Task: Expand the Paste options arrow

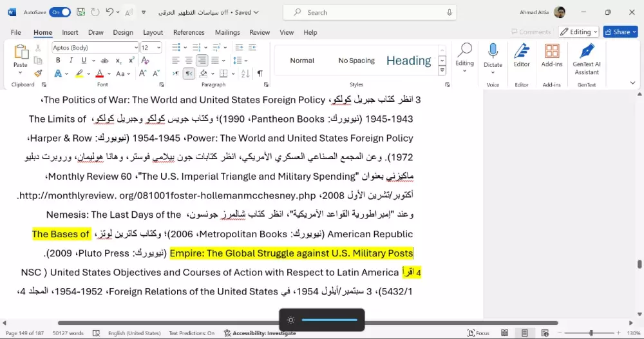Action: [20, 73]
